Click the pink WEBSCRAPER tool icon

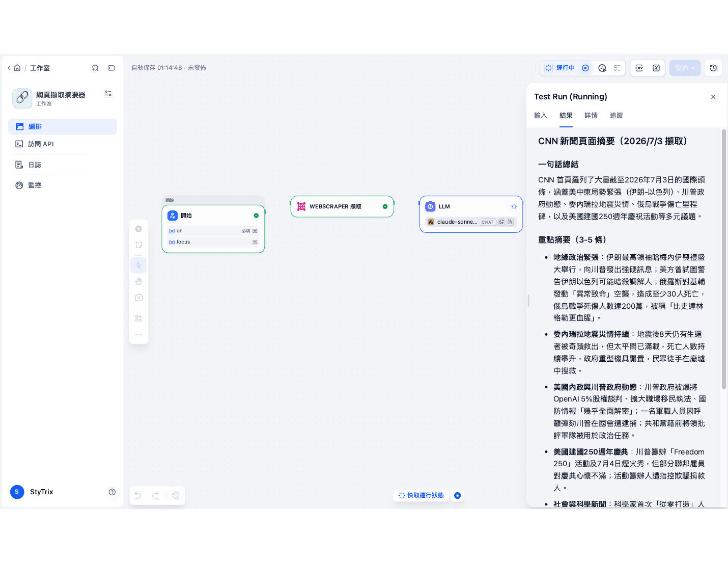point(301,206)
